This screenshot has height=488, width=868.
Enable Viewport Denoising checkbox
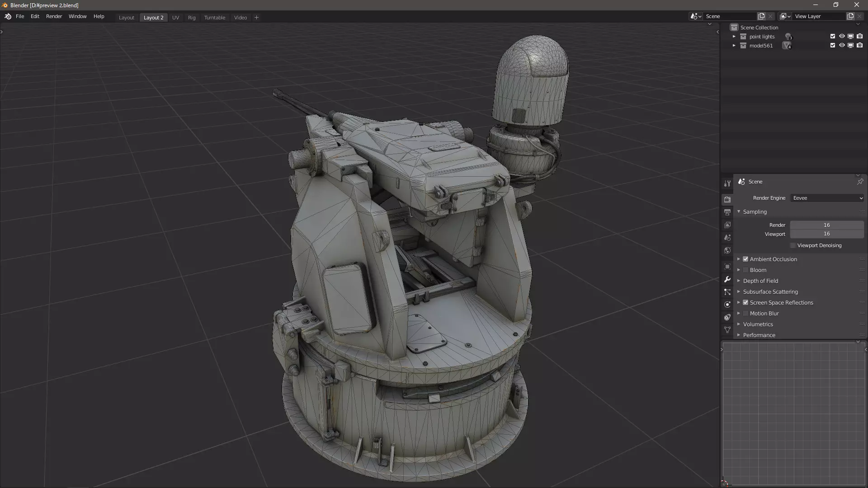pyautogui.click(x=793, y=245)
